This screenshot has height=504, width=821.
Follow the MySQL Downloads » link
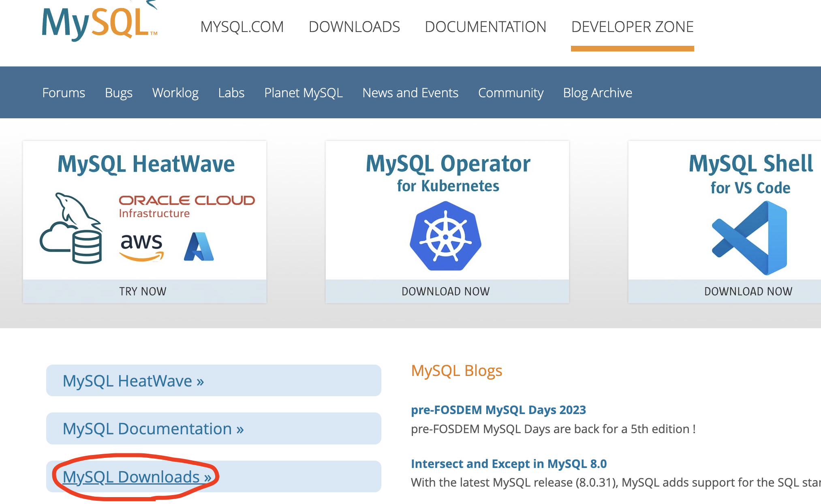tap(137, 477)
